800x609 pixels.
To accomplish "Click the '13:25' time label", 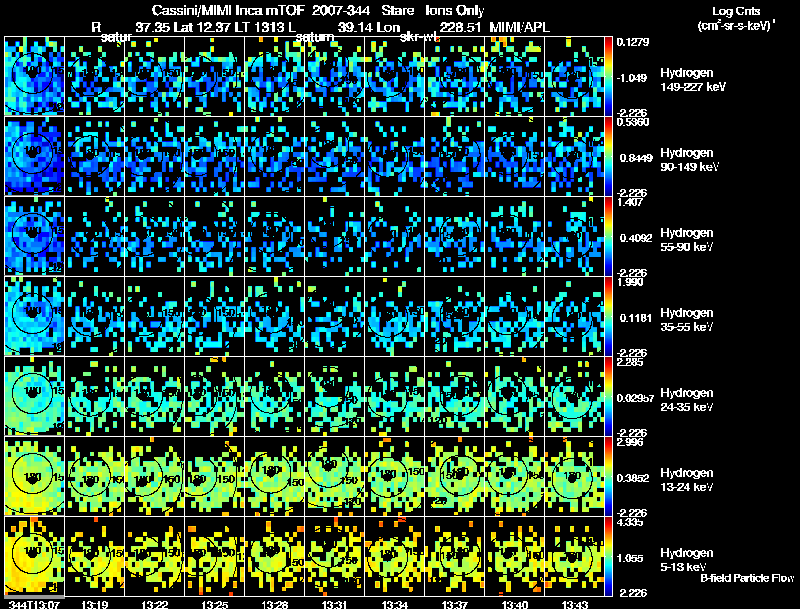I will tap(214, 604).
